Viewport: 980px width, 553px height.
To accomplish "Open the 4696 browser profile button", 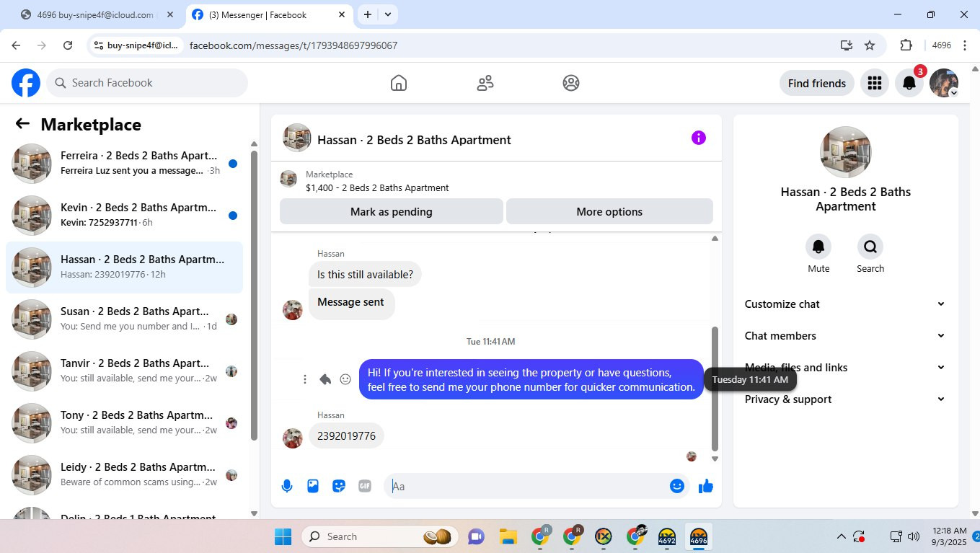I will [x=942, y=45].
